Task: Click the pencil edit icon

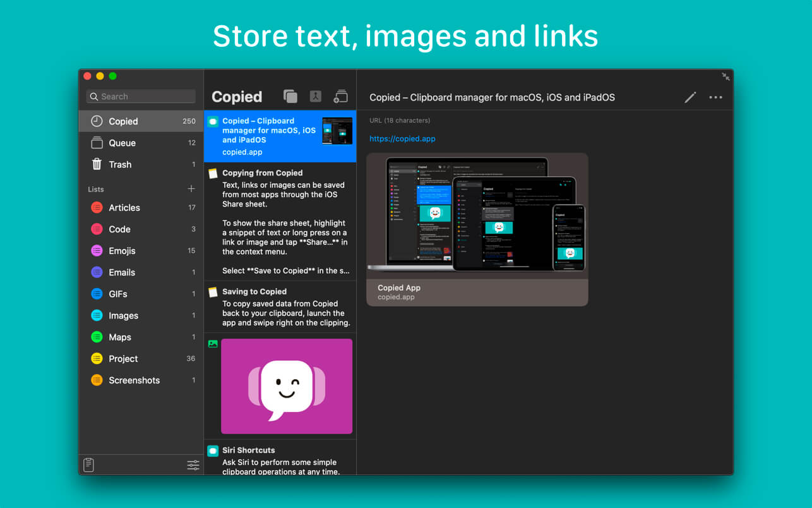Action: [x=690, y=97]
